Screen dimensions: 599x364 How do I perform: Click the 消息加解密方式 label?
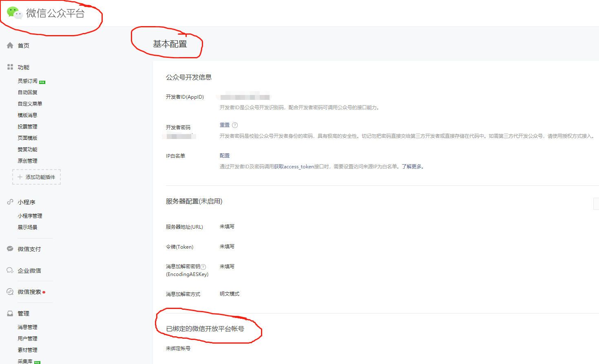[183, 294]
